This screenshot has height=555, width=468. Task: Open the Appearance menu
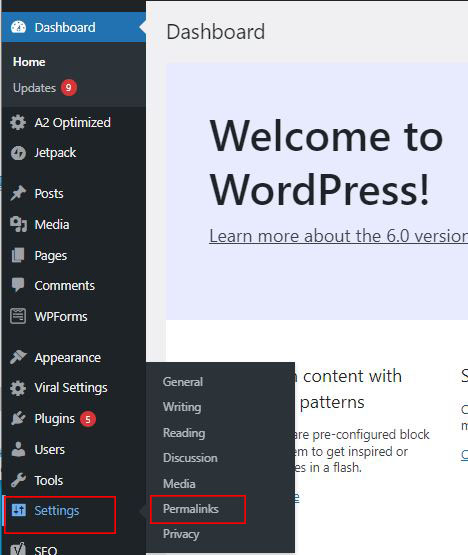click(x=68, y=358)
